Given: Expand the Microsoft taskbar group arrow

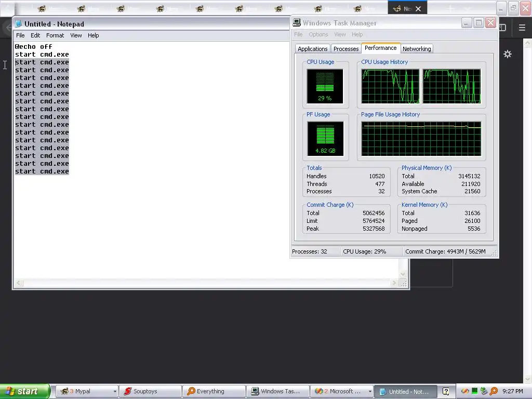Looking at the screenshot, I should click(x=370, y=391).
